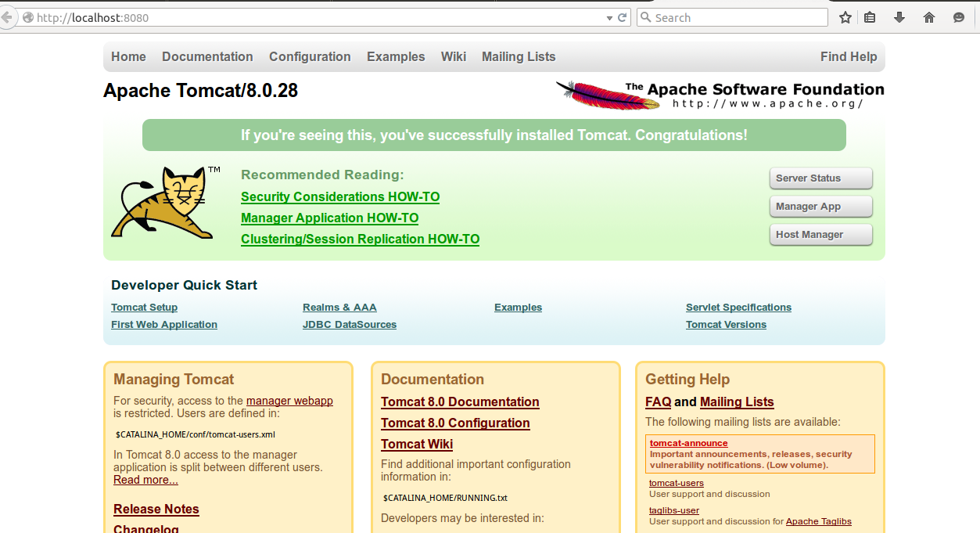This screenshot has width=980, height=533.
Task: Open the URL history dropdown arrow
Action: click(610, 17)
